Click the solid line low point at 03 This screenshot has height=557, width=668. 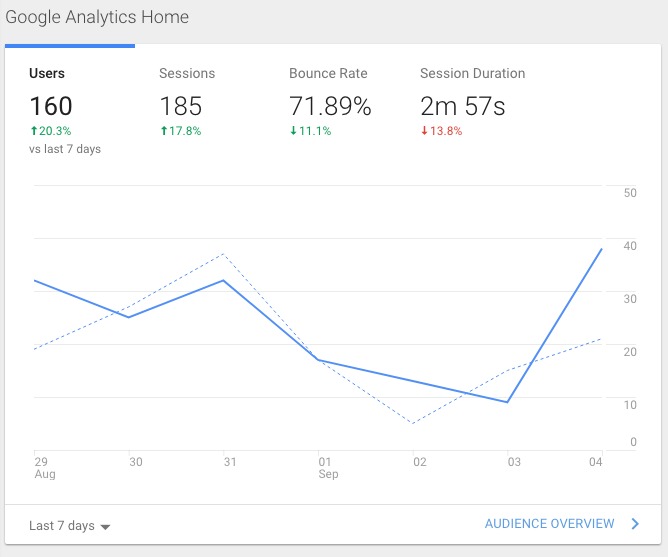[x=508, y=402]
